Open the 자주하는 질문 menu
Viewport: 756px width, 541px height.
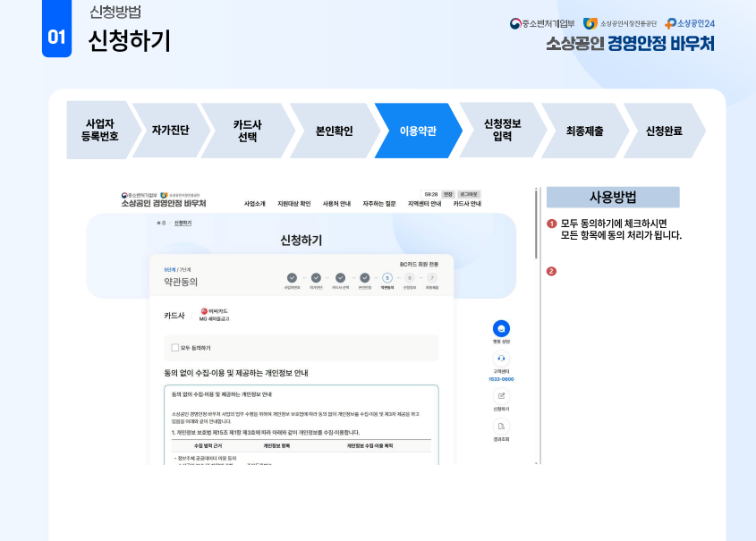tap(379, 204)
